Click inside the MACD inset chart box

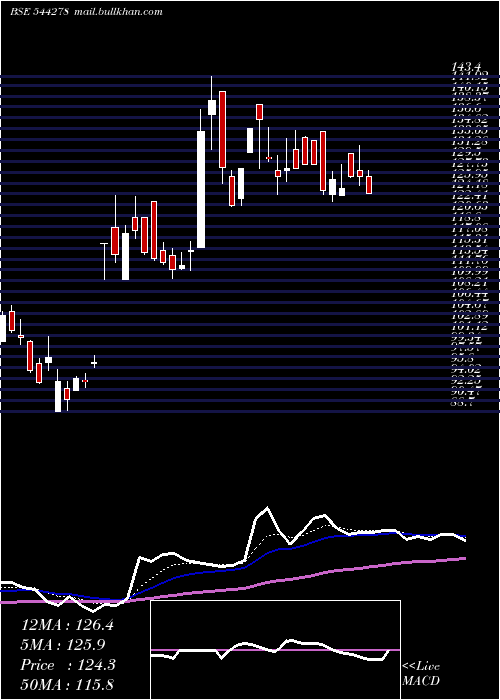(275, 650)
